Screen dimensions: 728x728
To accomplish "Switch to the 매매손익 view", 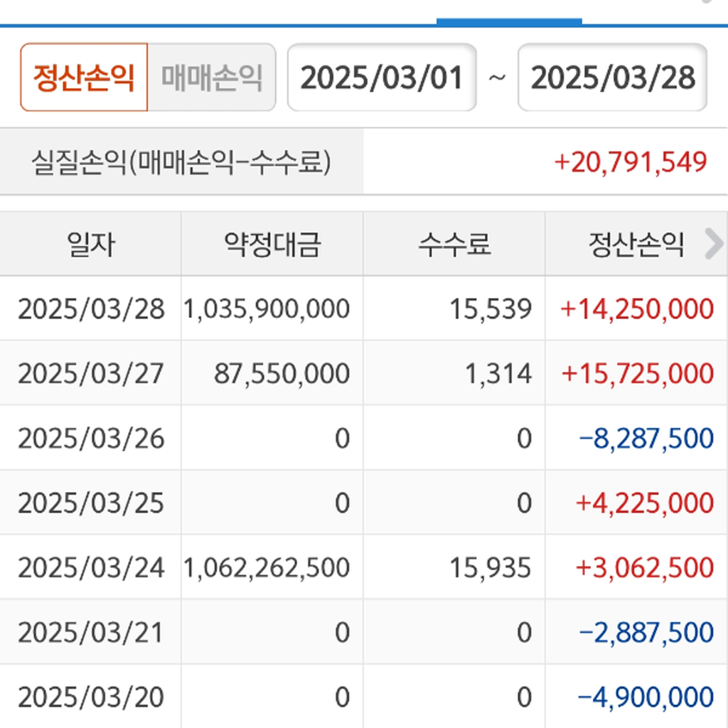I will click(211, 77).
